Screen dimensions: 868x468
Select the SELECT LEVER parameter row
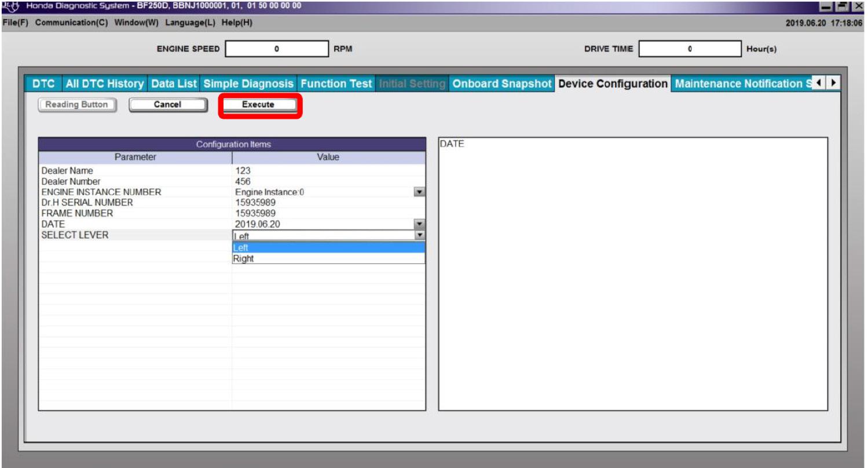pyautogui.click(x=75, y=235)
